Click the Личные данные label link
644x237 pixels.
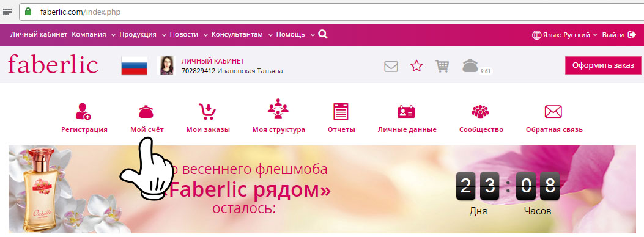coord(407,130)
